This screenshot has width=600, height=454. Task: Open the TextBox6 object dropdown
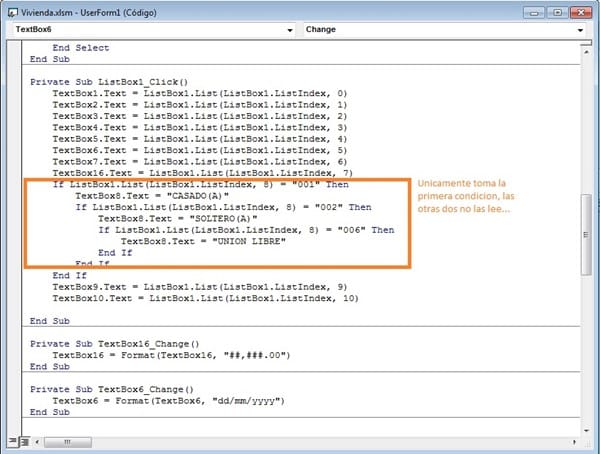(x=290, y=30)
